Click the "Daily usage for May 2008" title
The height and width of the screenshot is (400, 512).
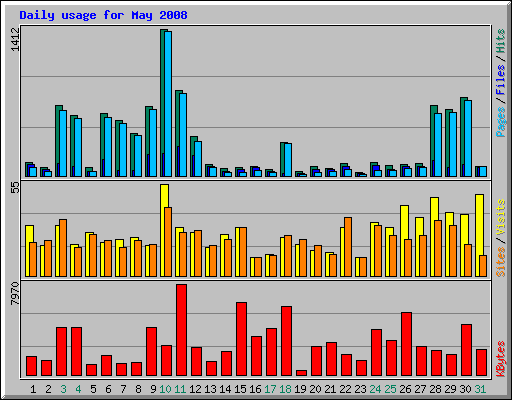(103, 16)
